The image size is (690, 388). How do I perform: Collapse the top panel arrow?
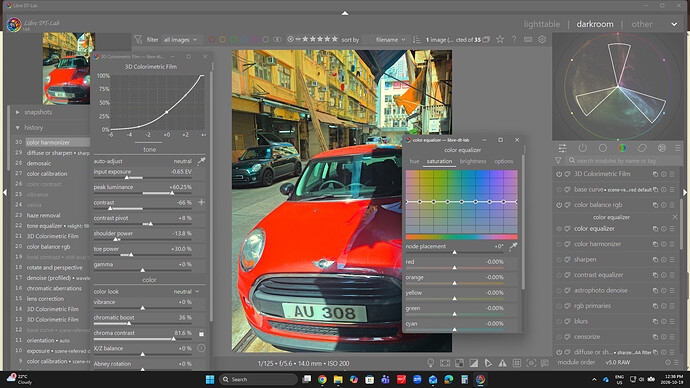tap(345, 13)
